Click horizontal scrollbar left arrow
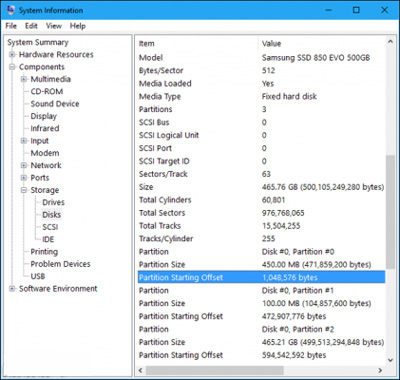This screenshot has width=400, height=380. click(141, 370)
